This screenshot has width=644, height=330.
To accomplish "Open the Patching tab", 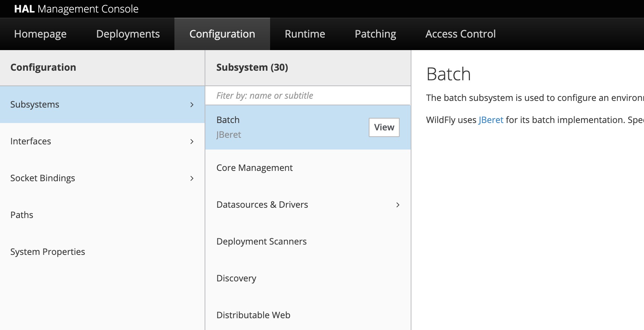I will 375,34.
